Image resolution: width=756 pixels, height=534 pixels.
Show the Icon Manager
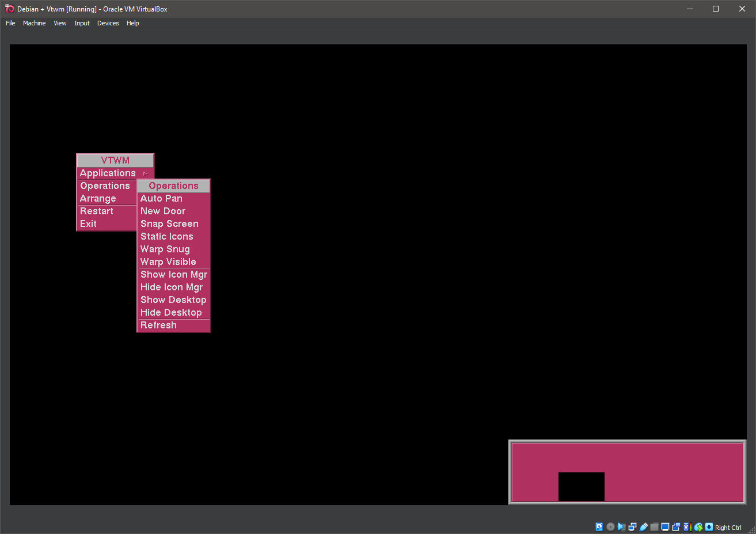173,274
